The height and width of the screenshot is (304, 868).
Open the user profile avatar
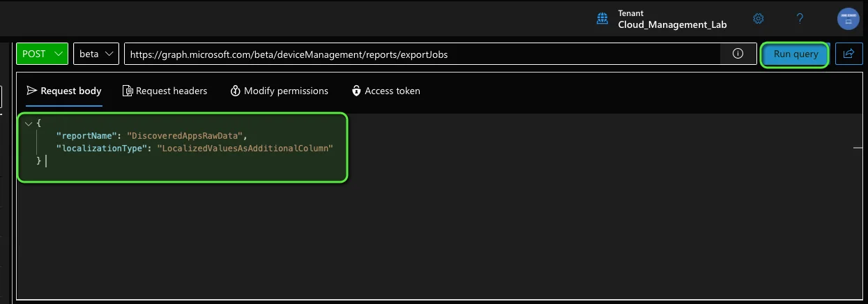[x=848, y=19]
